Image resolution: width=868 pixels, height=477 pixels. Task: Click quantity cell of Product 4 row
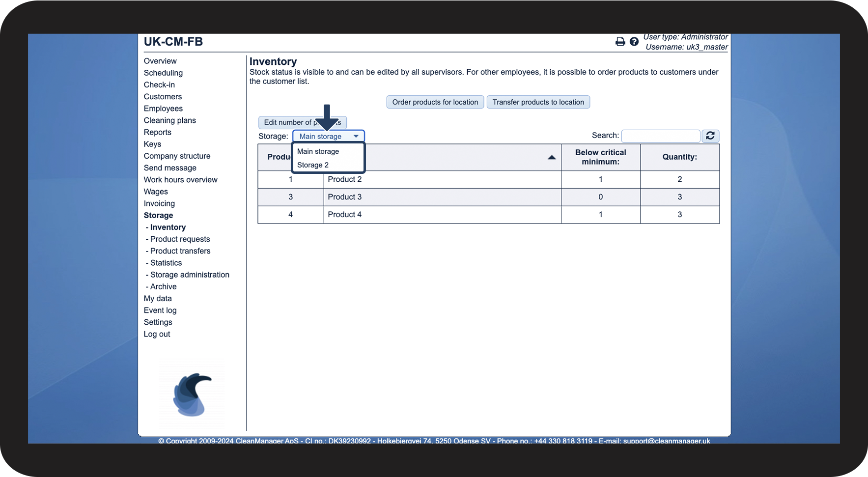pyautogui.click(x=680, y=215)
